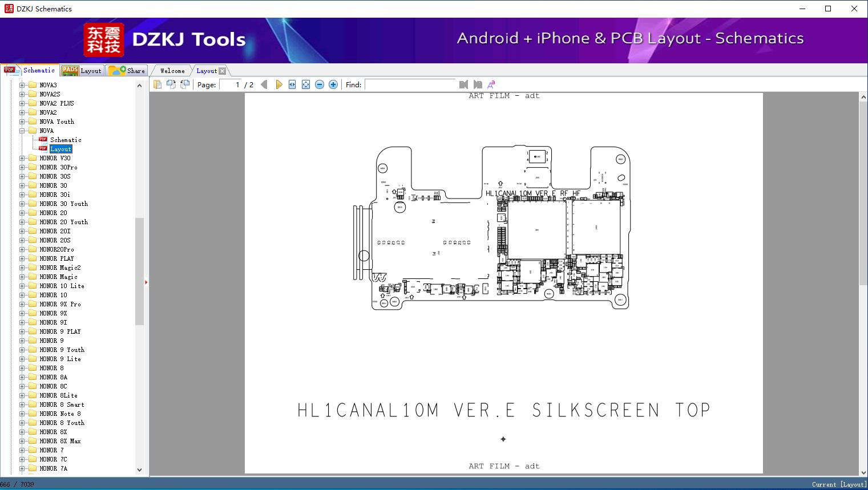Click the copy pages toolbar icon
The height and width of the screenshot is (490, 868).
(x=157, y=84)
